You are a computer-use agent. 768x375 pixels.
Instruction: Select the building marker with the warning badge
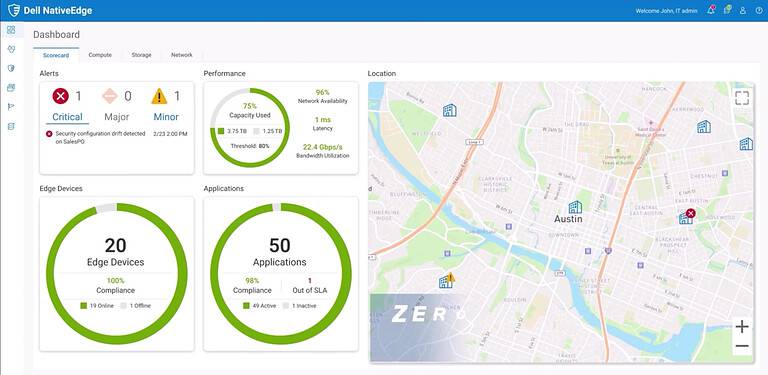click(x=447, y=281)
